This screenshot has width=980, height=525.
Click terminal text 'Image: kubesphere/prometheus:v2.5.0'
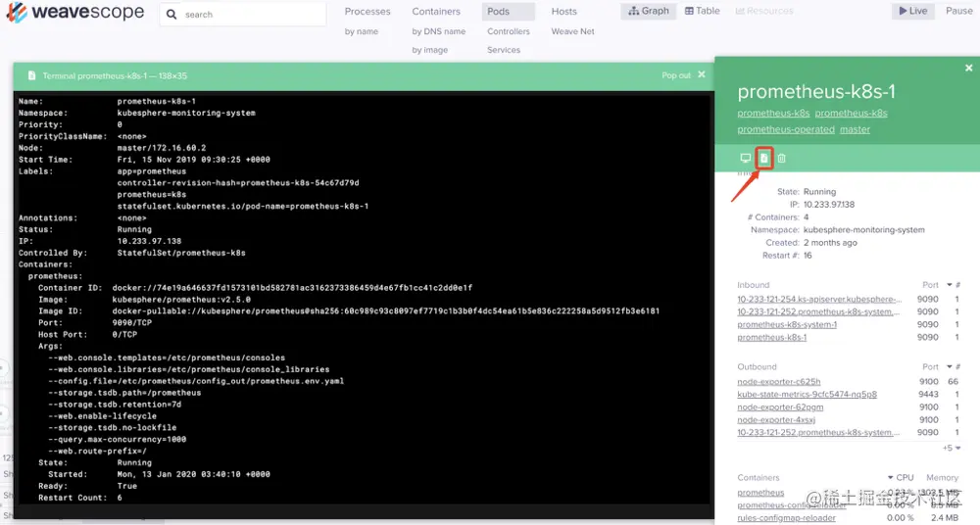(x=144, y=300)
